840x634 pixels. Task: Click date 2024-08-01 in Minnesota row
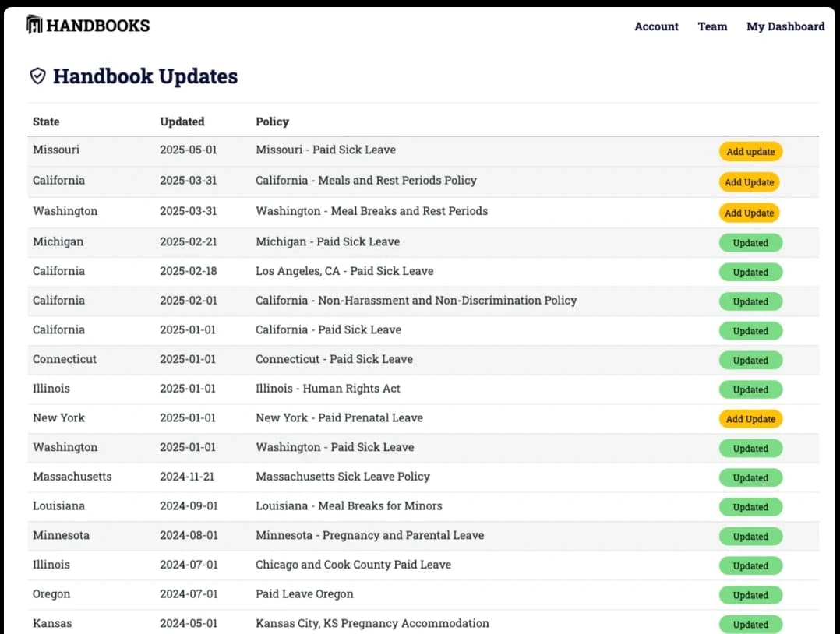[189, 536]
